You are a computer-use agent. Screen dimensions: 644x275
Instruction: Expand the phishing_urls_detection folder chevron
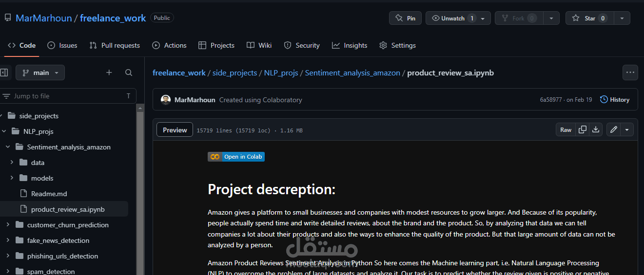7,256
